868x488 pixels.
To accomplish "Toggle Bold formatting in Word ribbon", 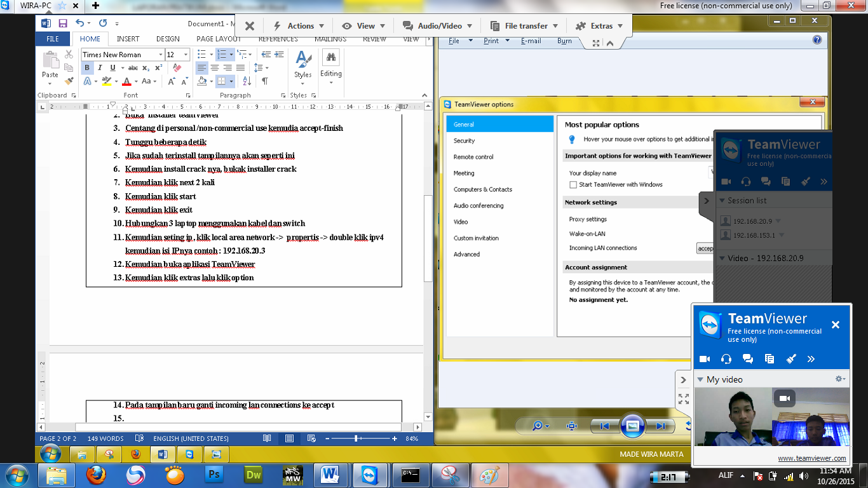I will [88, 68].
